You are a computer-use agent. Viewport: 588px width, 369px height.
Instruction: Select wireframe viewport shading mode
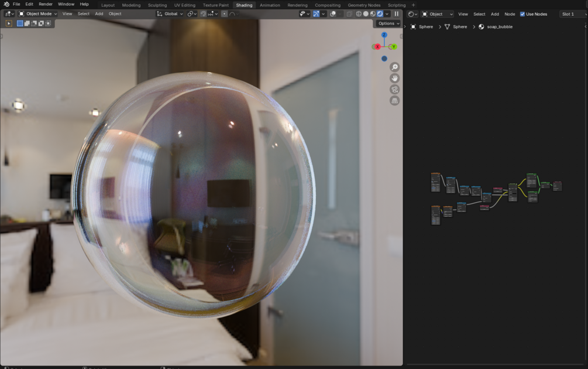coord(359,14)
